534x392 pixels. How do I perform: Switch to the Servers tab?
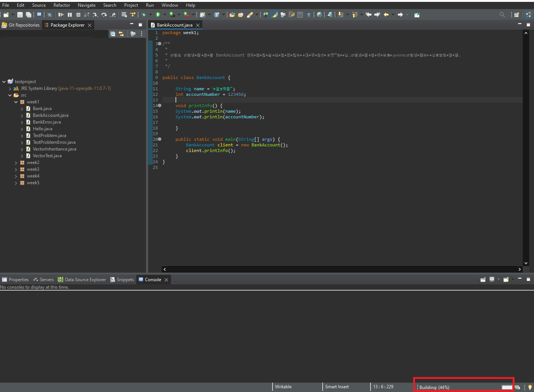(43, 280)
